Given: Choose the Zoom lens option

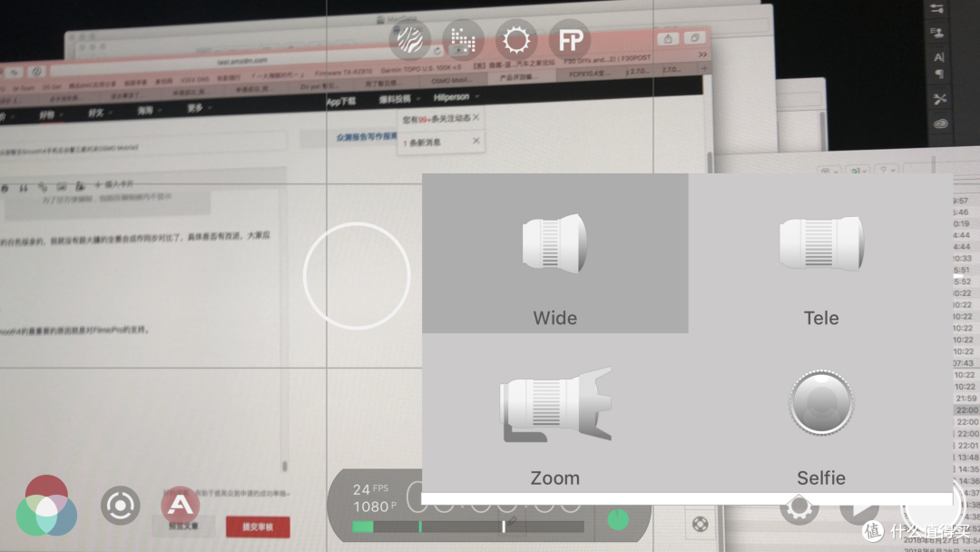Looking at the screenshot, I should 555,412.
